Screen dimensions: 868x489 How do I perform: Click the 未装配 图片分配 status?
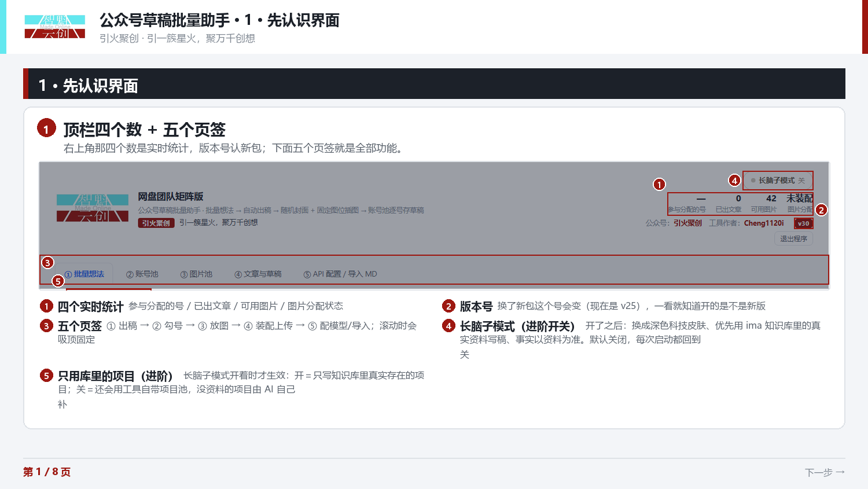click(799, 203)
